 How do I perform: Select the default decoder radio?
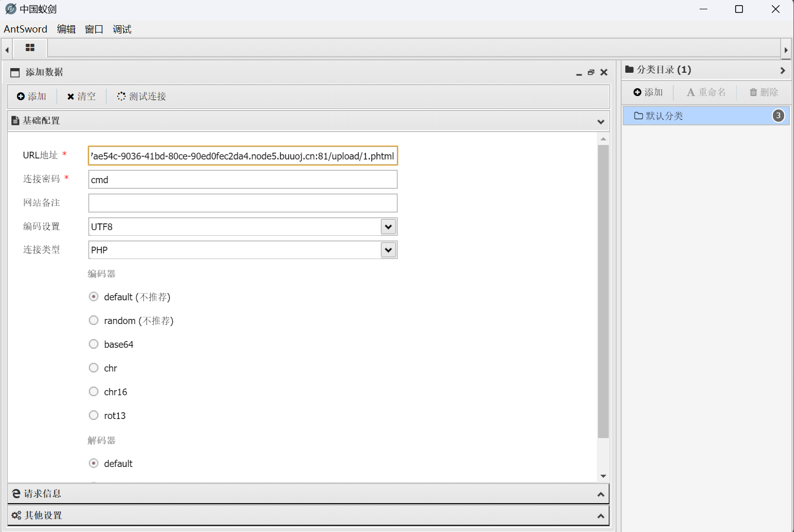(x=93, y=463)
